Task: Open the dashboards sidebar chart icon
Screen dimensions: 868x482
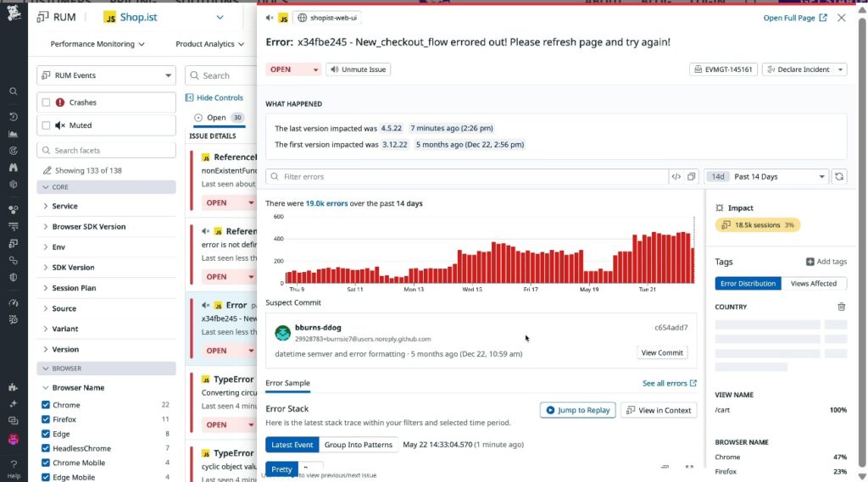Action: pyautogui.click(x=14, y=134)
